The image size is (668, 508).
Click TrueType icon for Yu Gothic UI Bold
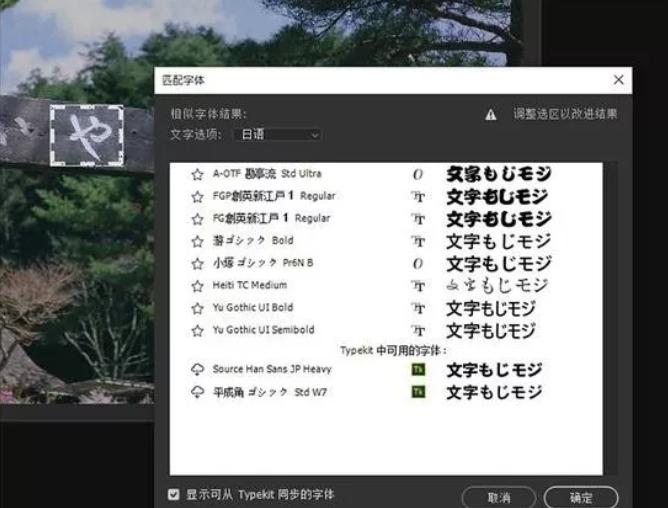point(418,308)
